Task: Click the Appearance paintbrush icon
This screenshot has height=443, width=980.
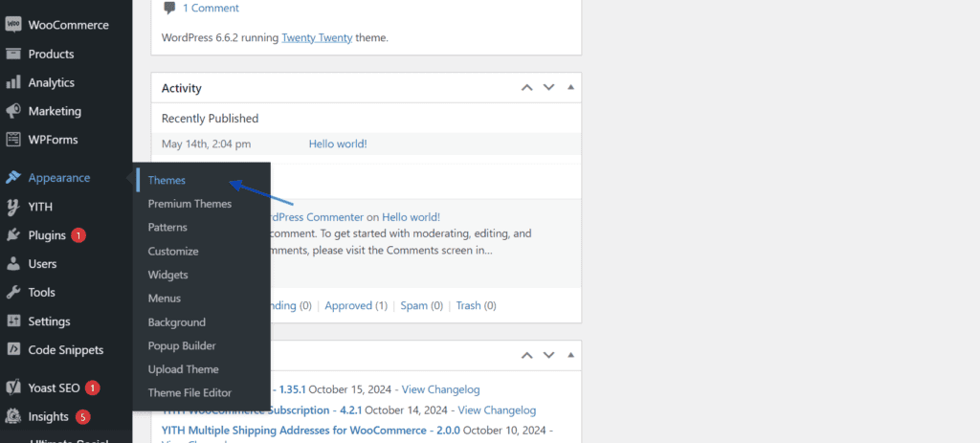Action: pyautogui.click(x=13, y=178)
